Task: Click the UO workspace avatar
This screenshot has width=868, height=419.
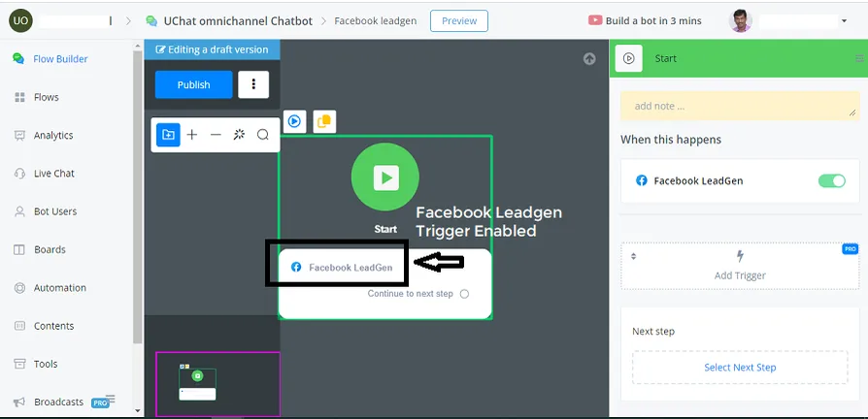Action: pyautogui.click(x=20, y=20)
